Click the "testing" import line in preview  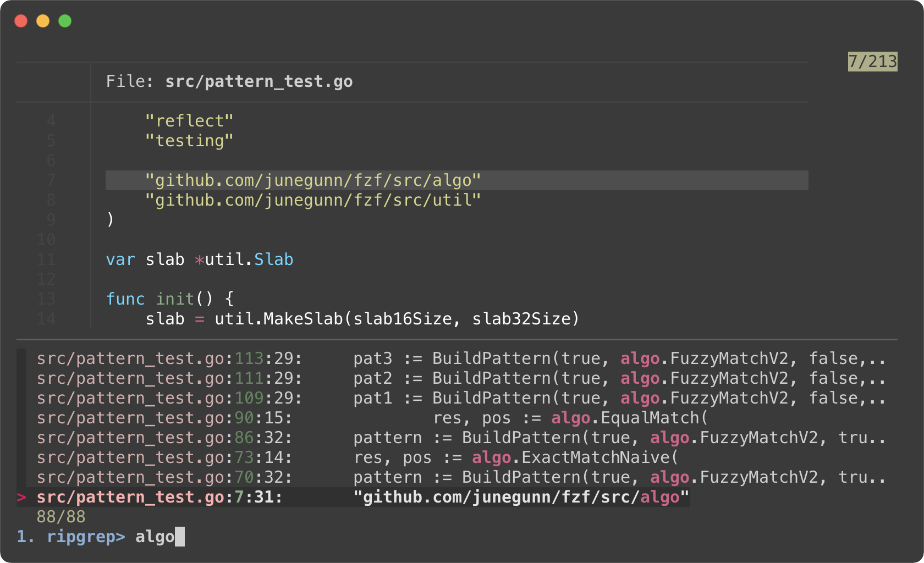pos(189,141)
